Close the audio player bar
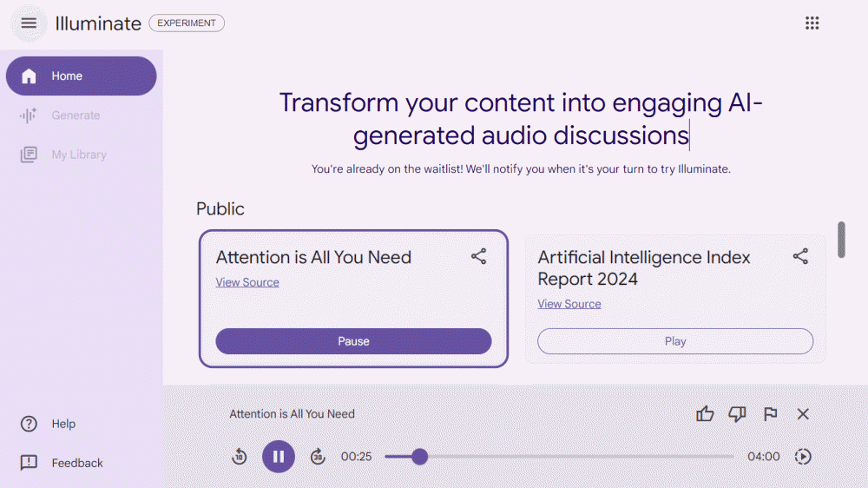Viewport: 868px width, 488px height. click(x=803, y=414)
